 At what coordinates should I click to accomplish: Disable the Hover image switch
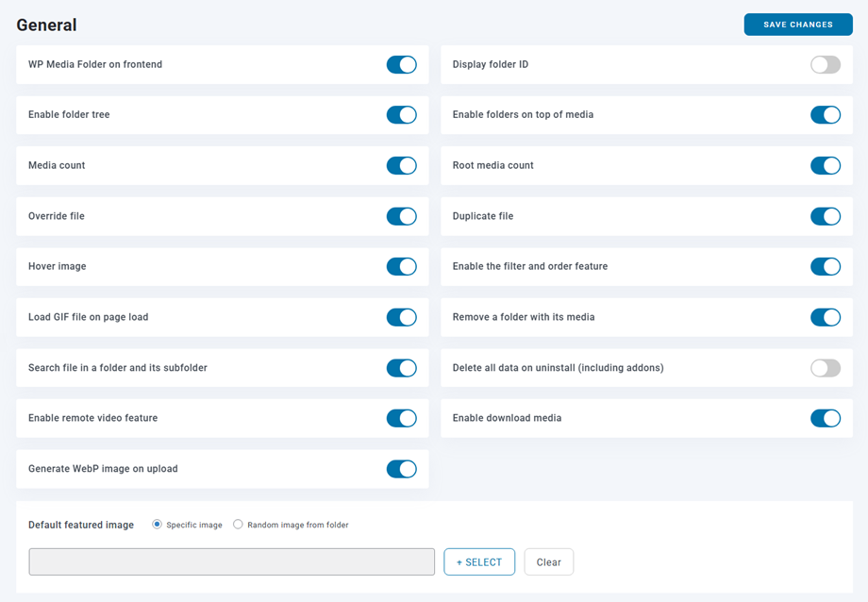tap(401, 267)
